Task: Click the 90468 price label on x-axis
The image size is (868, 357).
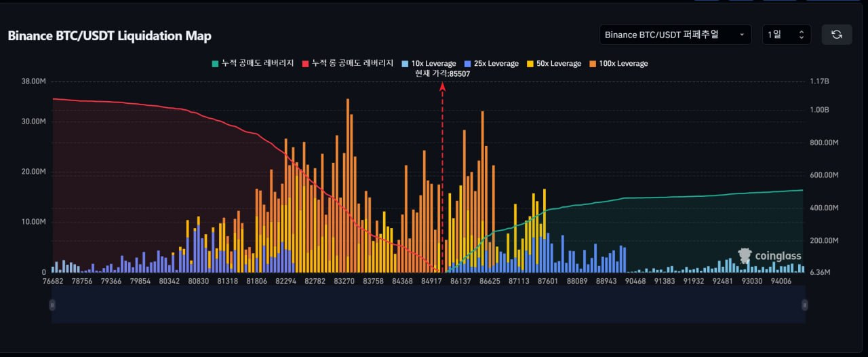Action: tap(635, 281)
